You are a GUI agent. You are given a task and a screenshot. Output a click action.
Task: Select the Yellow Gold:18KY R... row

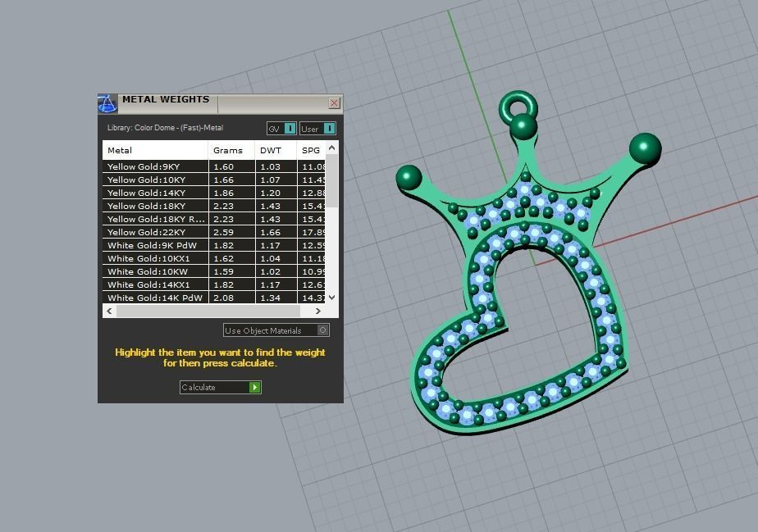pos(213,219)
